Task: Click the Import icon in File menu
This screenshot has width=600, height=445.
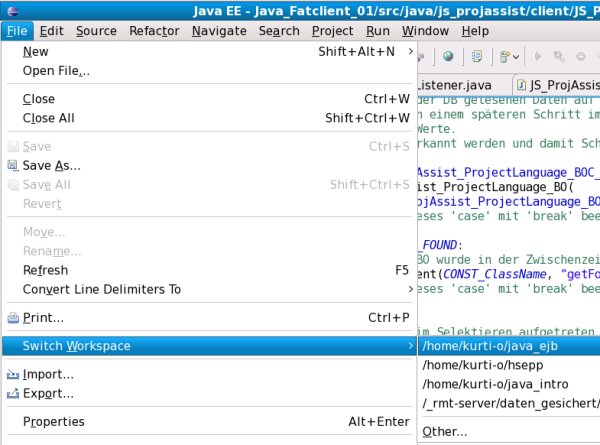Action: [x=13, y=374]
